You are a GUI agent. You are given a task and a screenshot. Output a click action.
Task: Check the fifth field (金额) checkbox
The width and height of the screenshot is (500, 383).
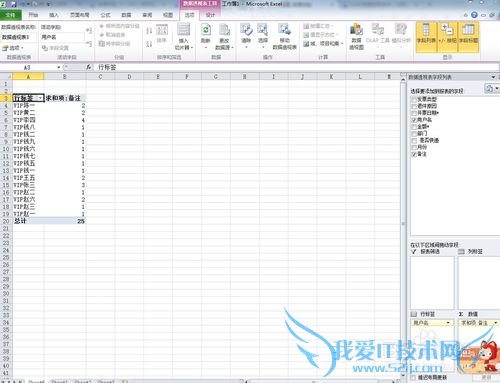pos(414,127)
